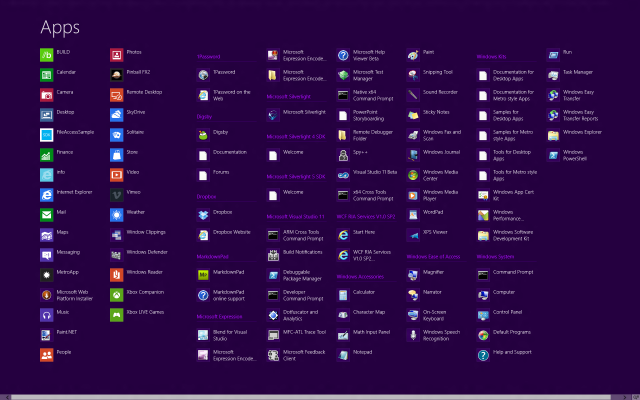Select the Windows Kits group header
The height and width of the screenshot is (400, 640).
(491, 57)
